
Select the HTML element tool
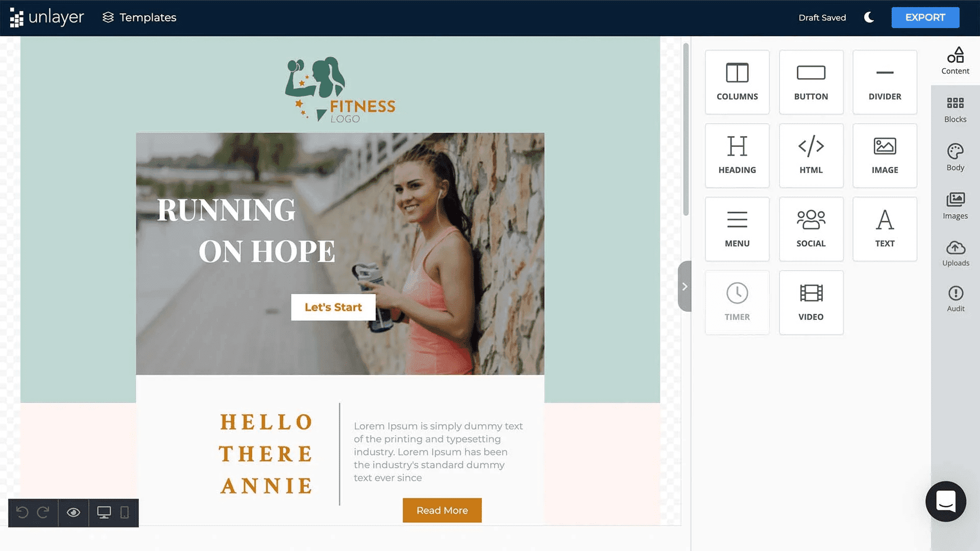[x=811, y=156]
